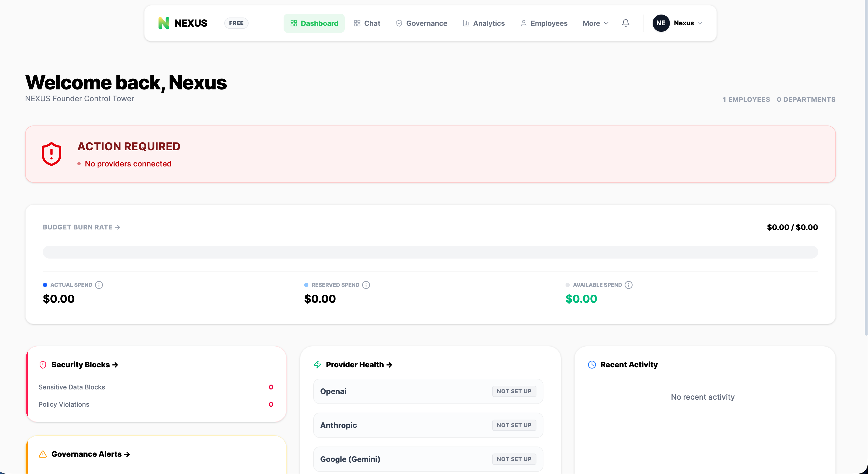Click the Governance Alerts warning triangle icon

pos(43,454)
